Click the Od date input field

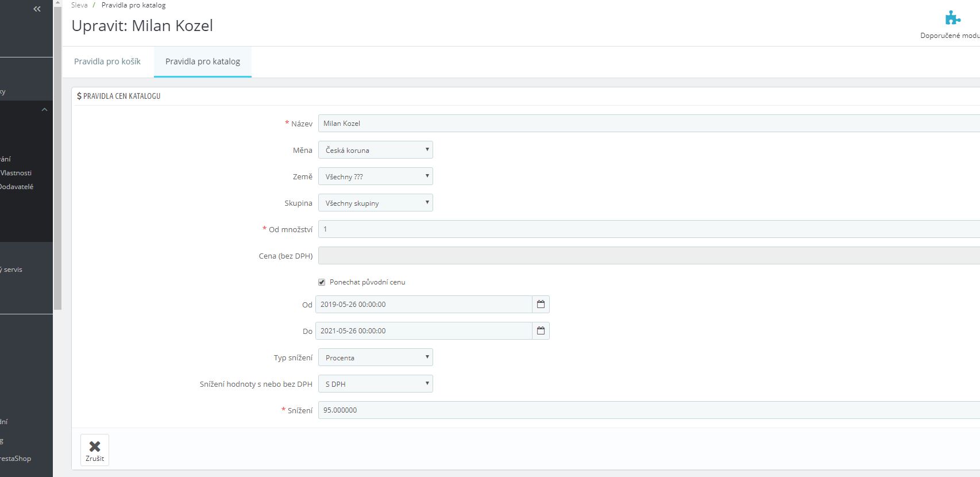coord(424,304)
